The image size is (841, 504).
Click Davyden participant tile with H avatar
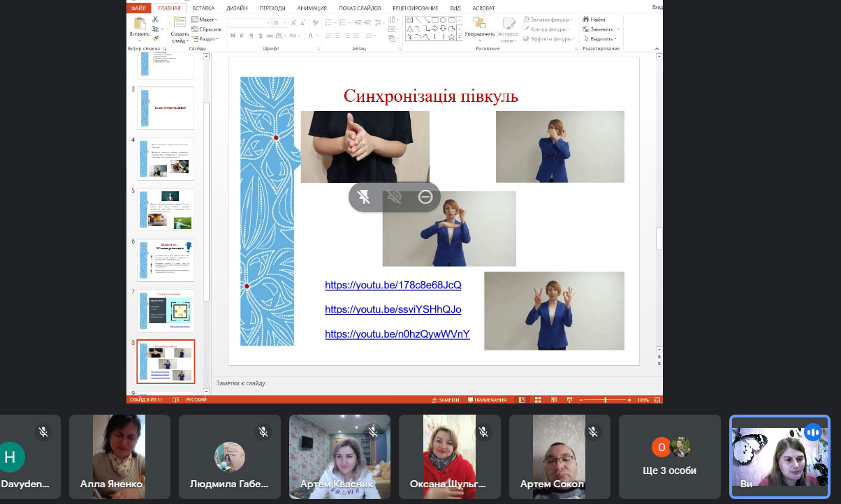pyautogui.click(x=30, y=457)
